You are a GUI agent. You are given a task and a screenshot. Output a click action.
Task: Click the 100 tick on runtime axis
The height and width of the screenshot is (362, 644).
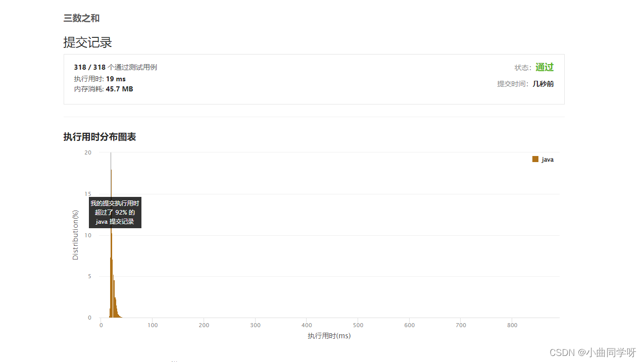pyautogui.click(x=153, y=325)
